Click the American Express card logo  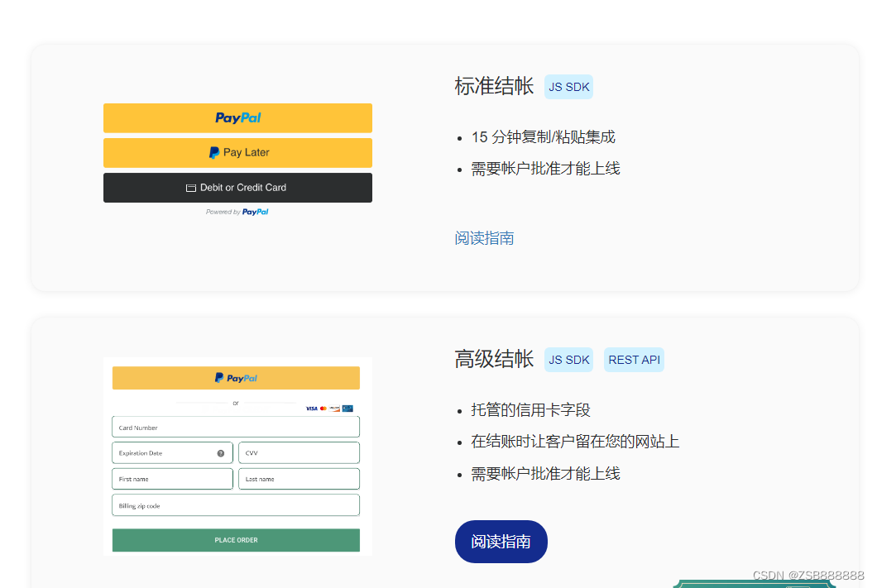(347, 409)
